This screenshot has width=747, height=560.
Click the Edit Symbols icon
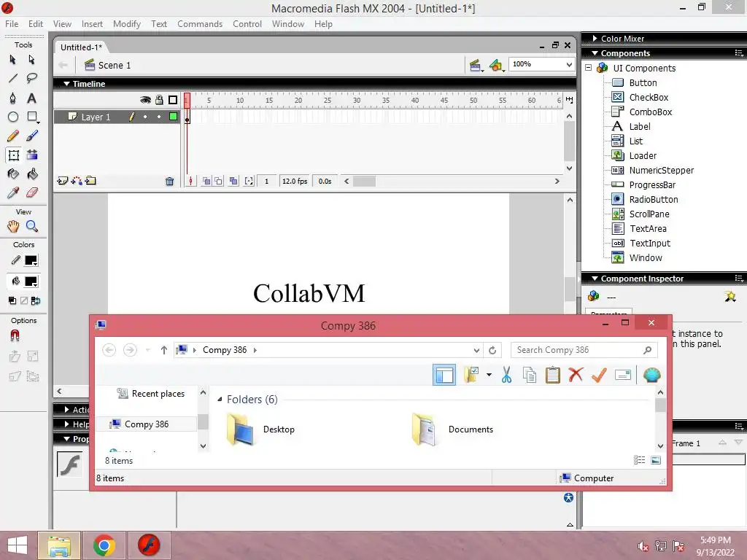tap(497, 65)
